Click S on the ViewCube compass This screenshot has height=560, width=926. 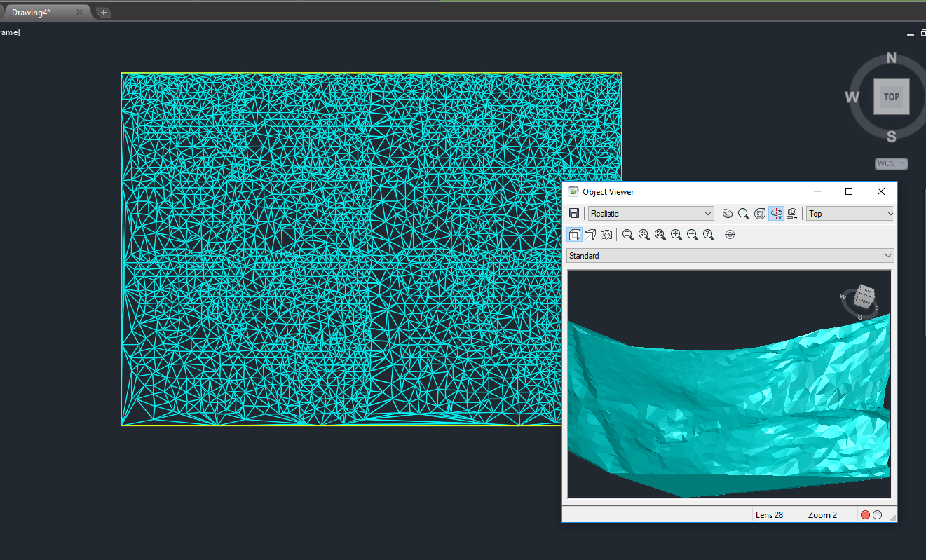[892, 136]
